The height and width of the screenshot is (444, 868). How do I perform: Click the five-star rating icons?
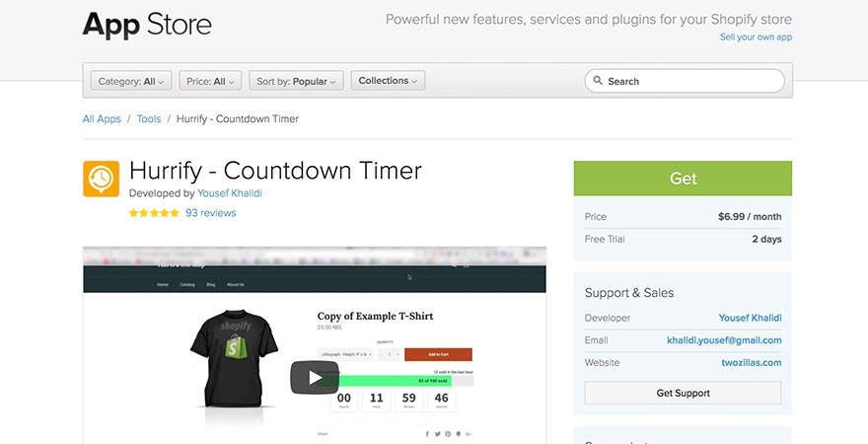coord(154,213)
